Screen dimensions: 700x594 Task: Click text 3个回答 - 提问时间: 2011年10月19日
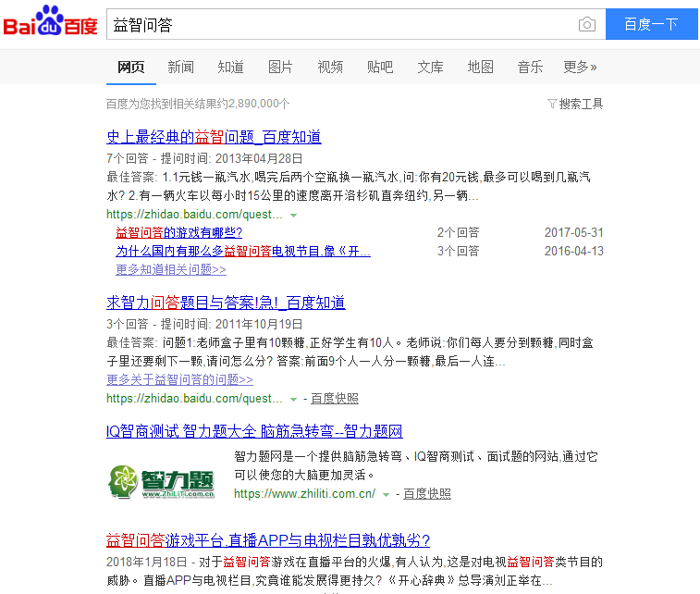(204, 324)
